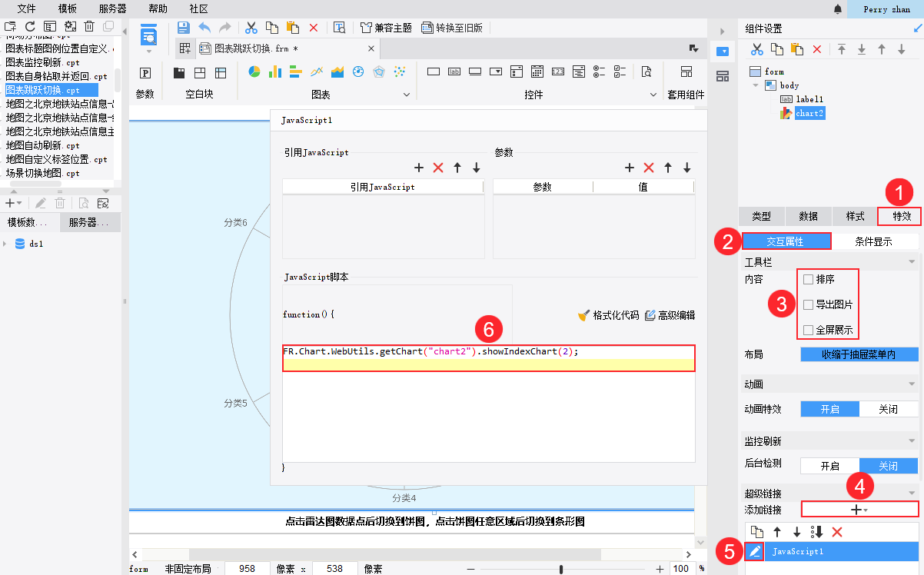
Task: Collapse the 动画 section
Action: tap(912, 384)
